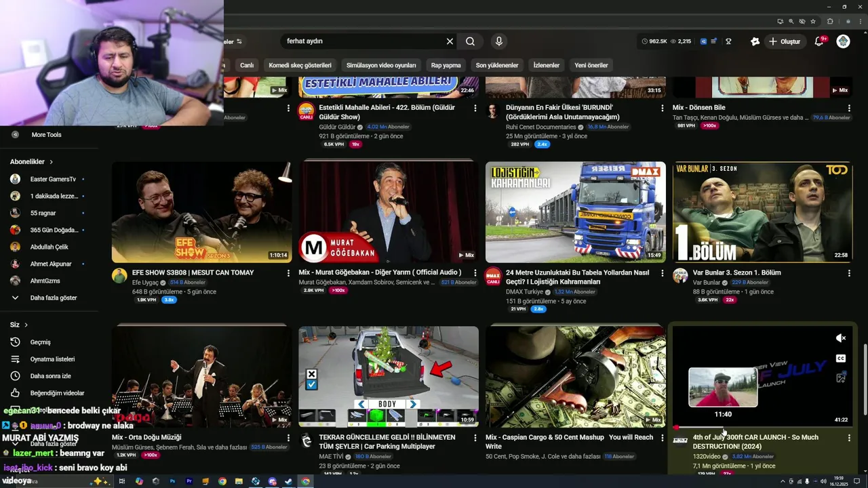868x488 pixels.
Task: Open the more-options menu for 4th of July CAR LAUNCH video
Action: (x=849, y=439)
